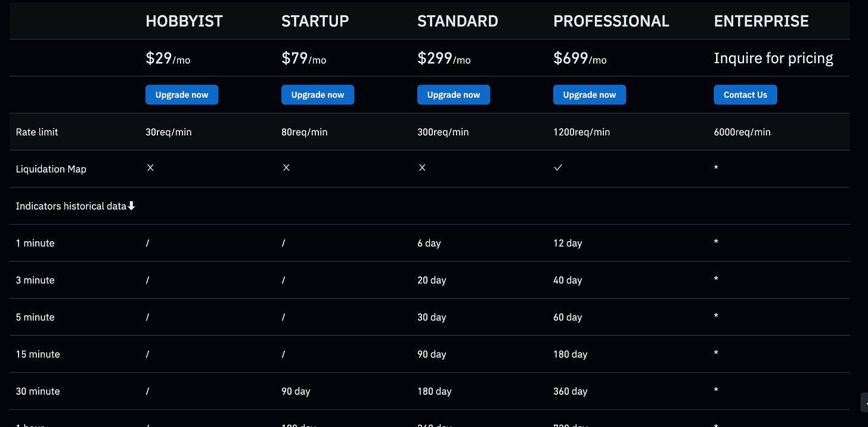Click the X mark under Standard Liquidation Map
Viewport: 868px width, 427px height.
[422, 168]
